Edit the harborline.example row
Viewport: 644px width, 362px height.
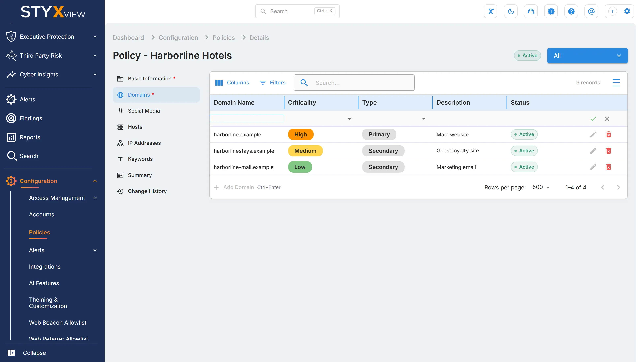point(593,134)
